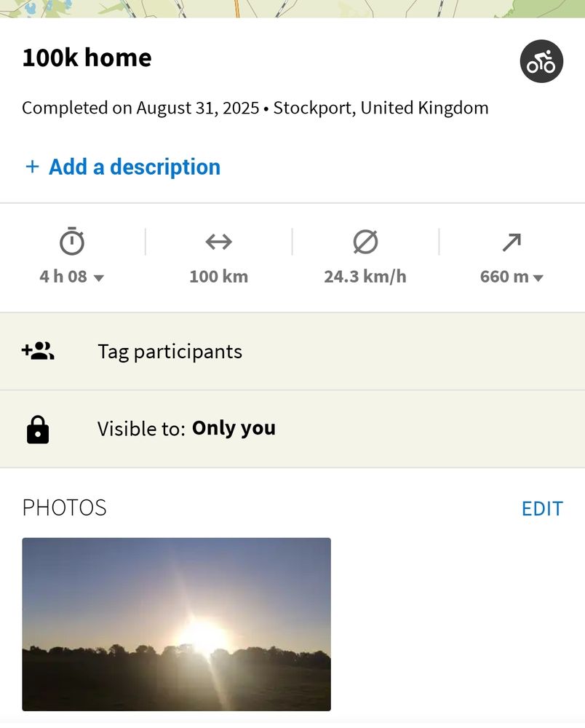Click the plus icon beside Add a description

click(x=32, y=167)
